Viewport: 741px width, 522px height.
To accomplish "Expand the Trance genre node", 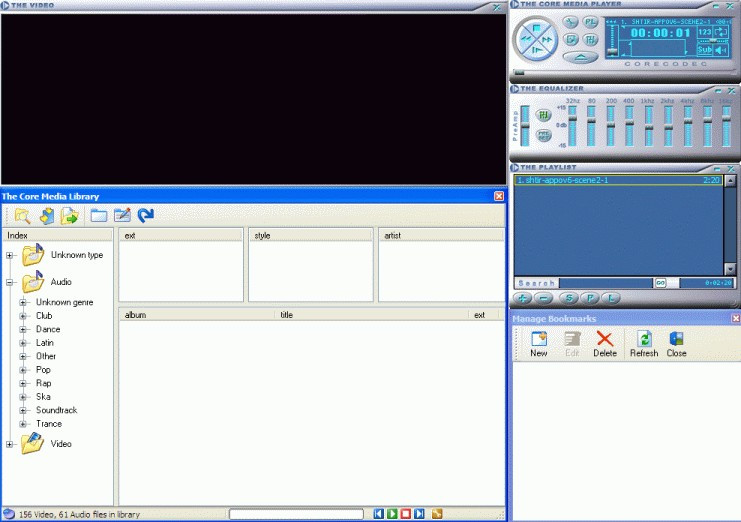I will coord(23,424).
